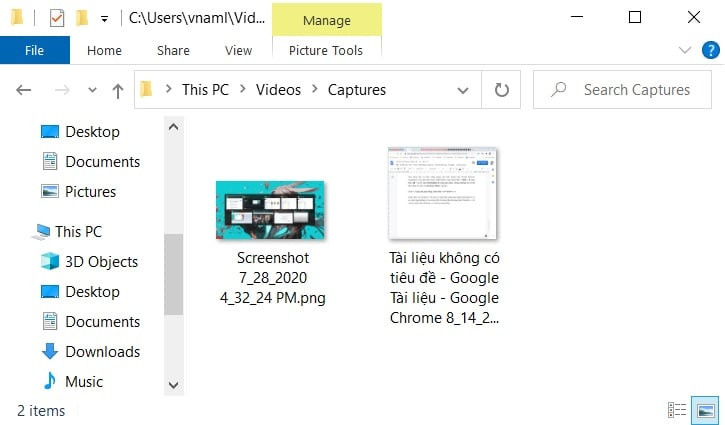725x425 pixels.
Task: Expand the address bar history dropdown
Action: point(465,90)
